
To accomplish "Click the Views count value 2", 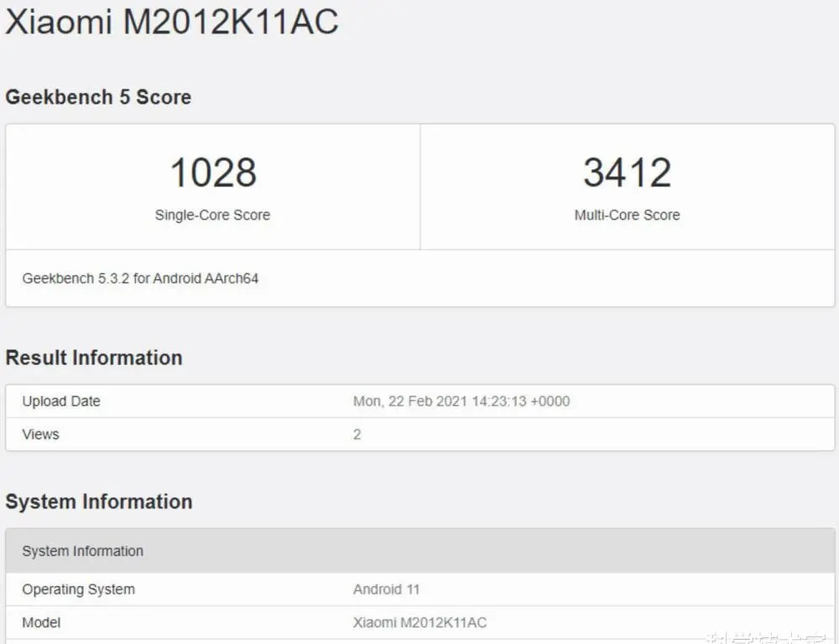I will (x=357, y=434).
